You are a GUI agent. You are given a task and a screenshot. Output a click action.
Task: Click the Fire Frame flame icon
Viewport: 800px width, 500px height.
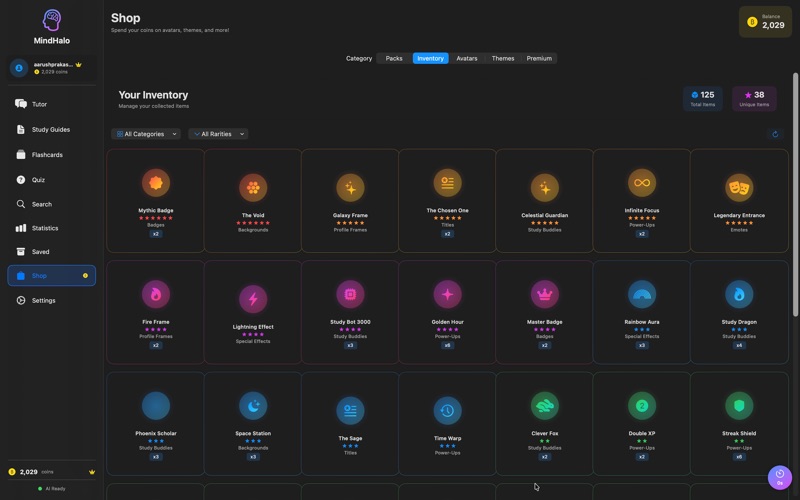pos(156,294)
